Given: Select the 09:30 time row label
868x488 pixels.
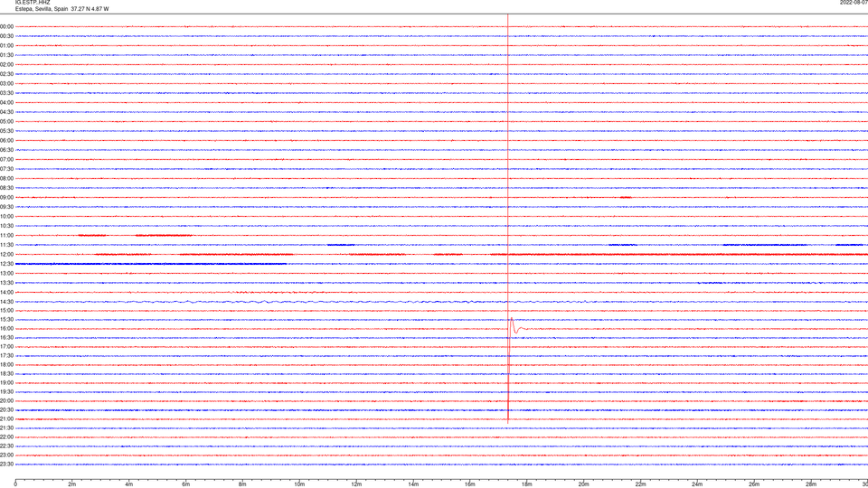Looking at the screenshot, I should (x=6, y=207).
